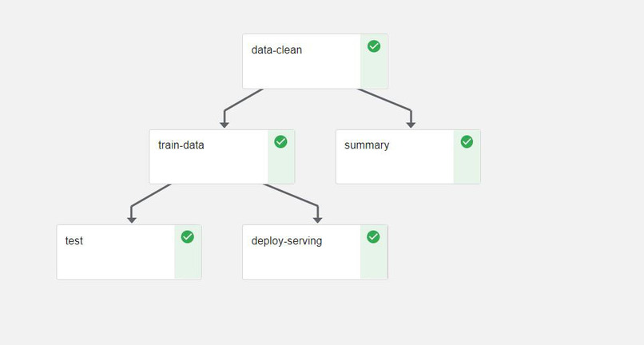Click the green check icon on deploy-serving
Screen dimensions: 644x345
point(373,236)
